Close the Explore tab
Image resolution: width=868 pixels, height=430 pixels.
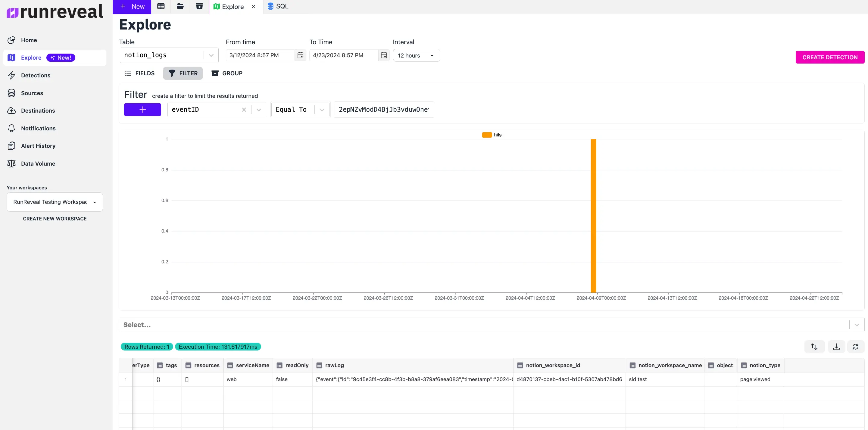click(253, 7)
